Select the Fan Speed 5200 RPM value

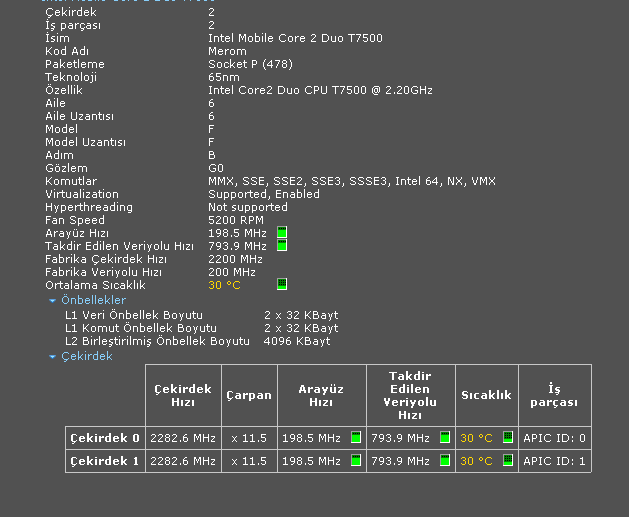[x=235, y=220]
